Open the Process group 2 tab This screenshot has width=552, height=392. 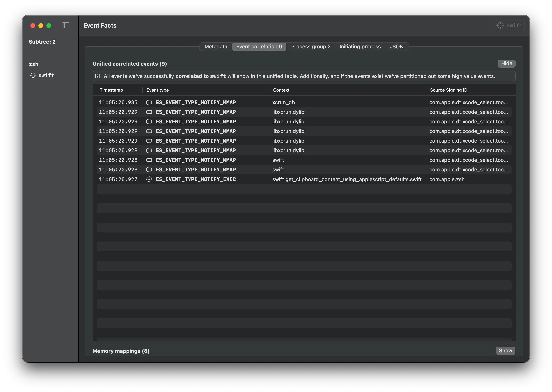click(x=311, y=47)
